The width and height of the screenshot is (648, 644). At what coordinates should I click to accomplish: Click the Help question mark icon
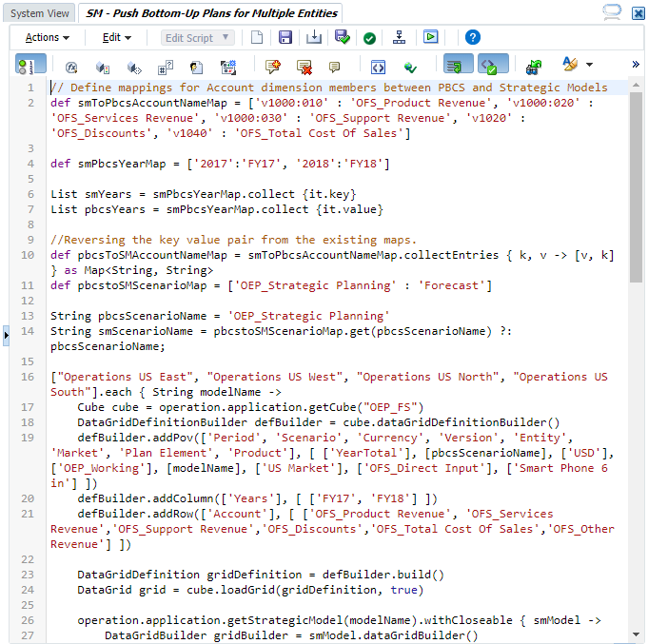point(473,38)
